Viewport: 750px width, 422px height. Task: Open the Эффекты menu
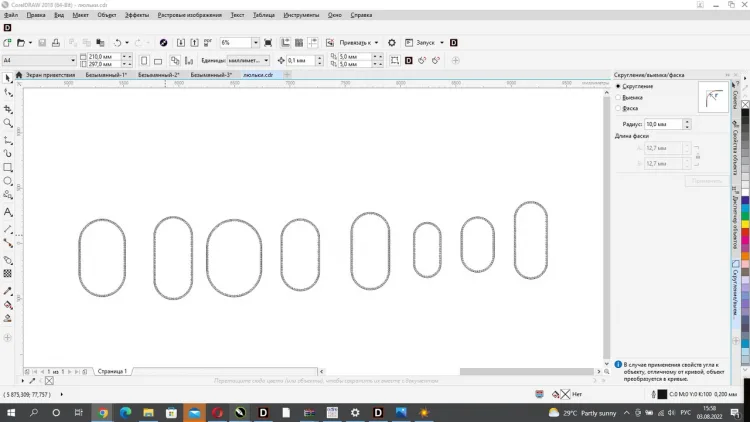coord(137,15)
